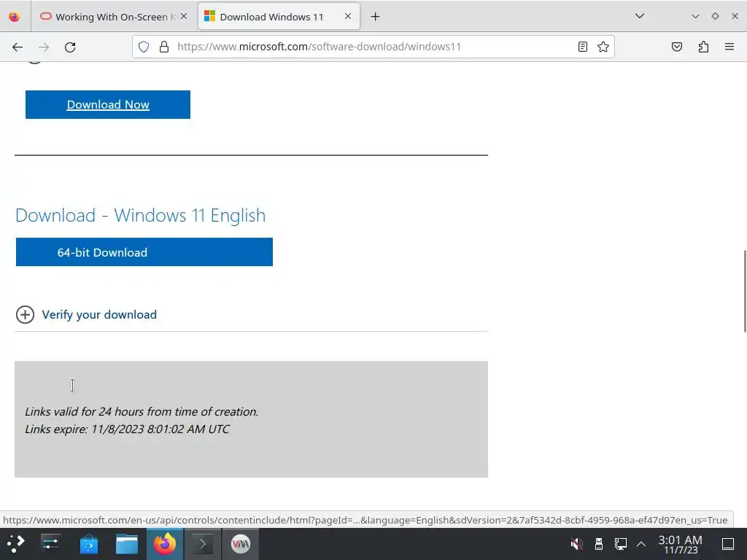Open Firefox application hamburger menu

(x=729, y=47)
